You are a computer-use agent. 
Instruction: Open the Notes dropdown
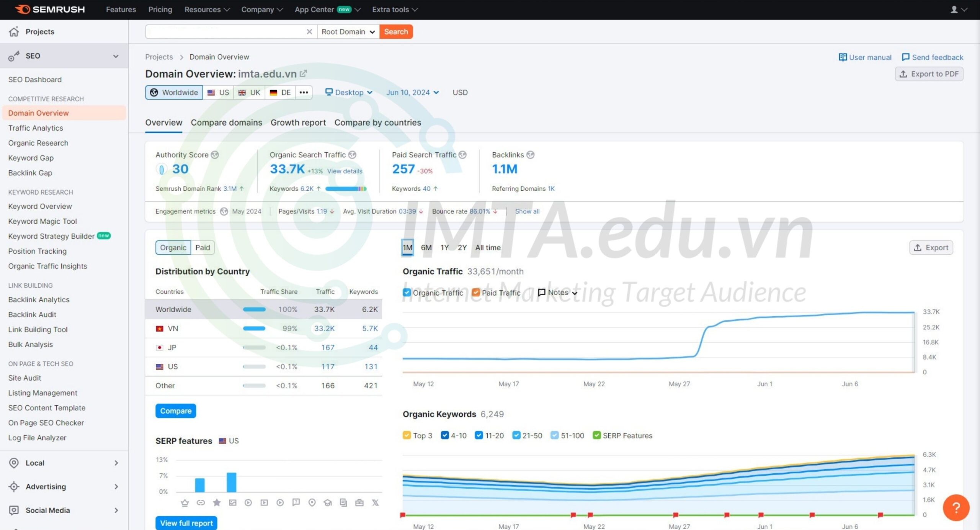click(x=557, y=293)
